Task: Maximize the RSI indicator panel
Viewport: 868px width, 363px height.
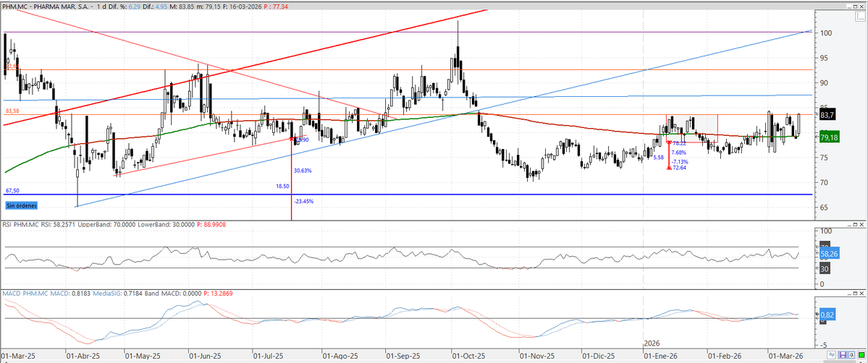Action: click(855, 224)
